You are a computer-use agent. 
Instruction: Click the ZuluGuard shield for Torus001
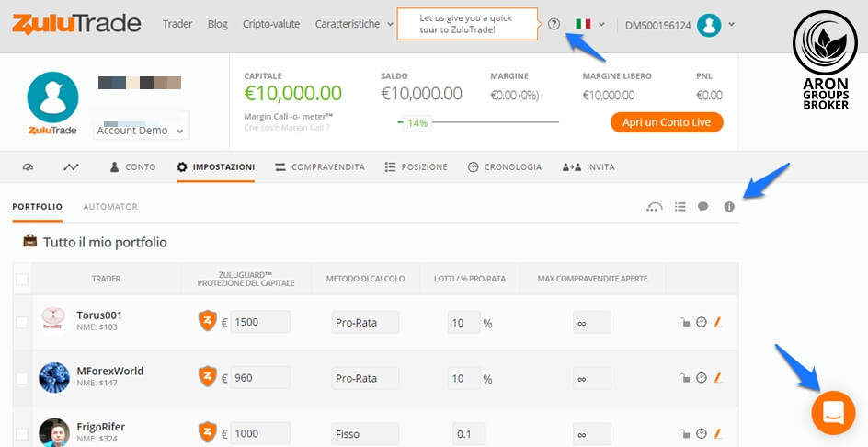(x=208, y=321)
